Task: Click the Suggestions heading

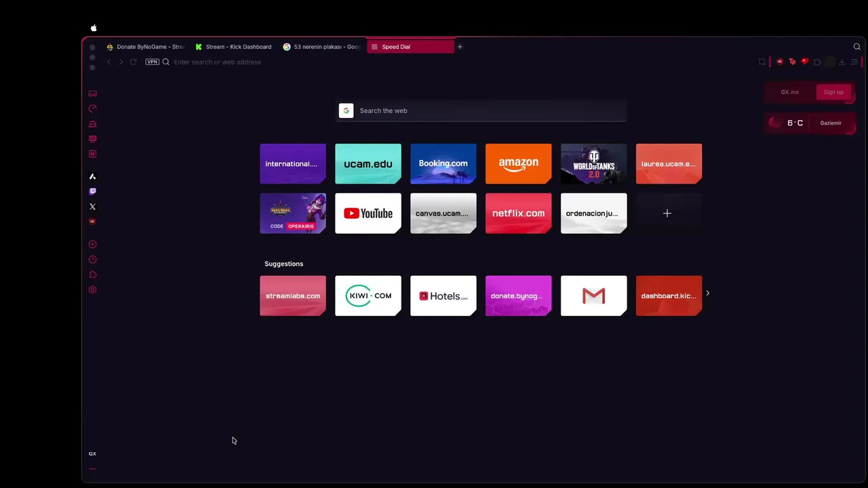Action: pos(283,264)
